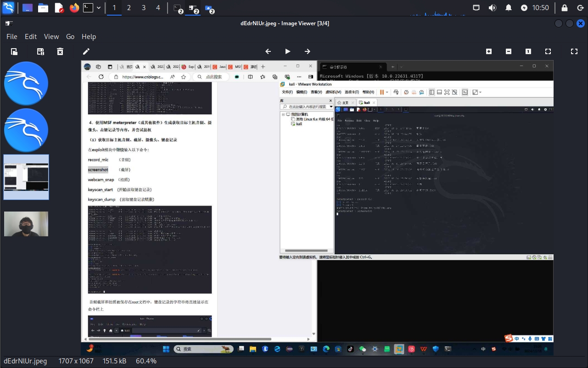The width and height of the screenshot is (588, 368).
Task: Click the 搜索 box on the pictured Windows taskbar
Action: 203,349
